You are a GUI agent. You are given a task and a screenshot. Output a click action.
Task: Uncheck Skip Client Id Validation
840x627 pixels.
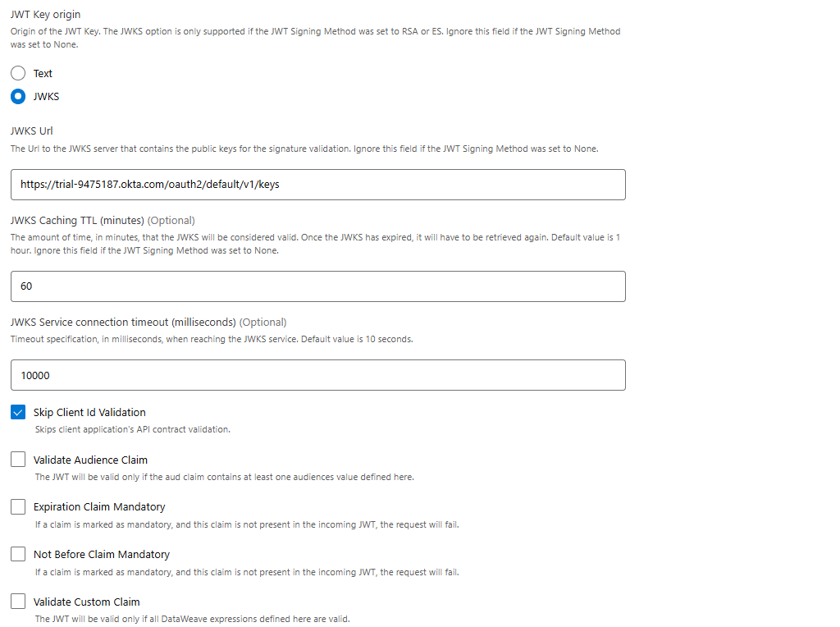[17, 412]
